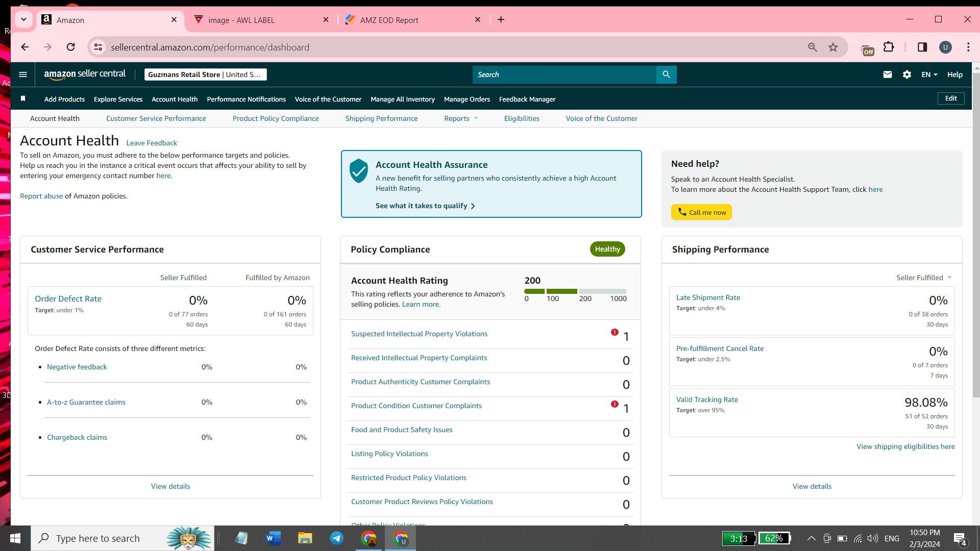The image size is (980, 551).
Task: Click the Account Health Assurance shield icon
Action: pyautogui.click(x=359, y=171)
